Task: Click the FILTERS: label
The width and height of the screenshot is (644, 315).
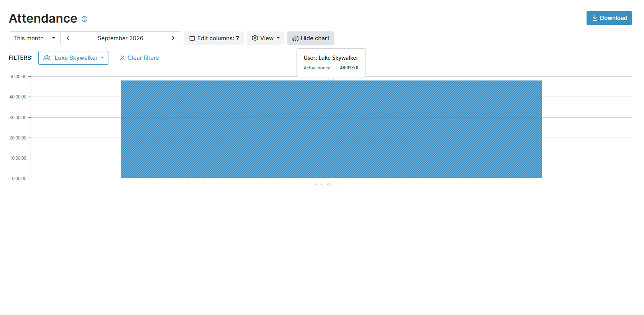Action: [21, 58]
